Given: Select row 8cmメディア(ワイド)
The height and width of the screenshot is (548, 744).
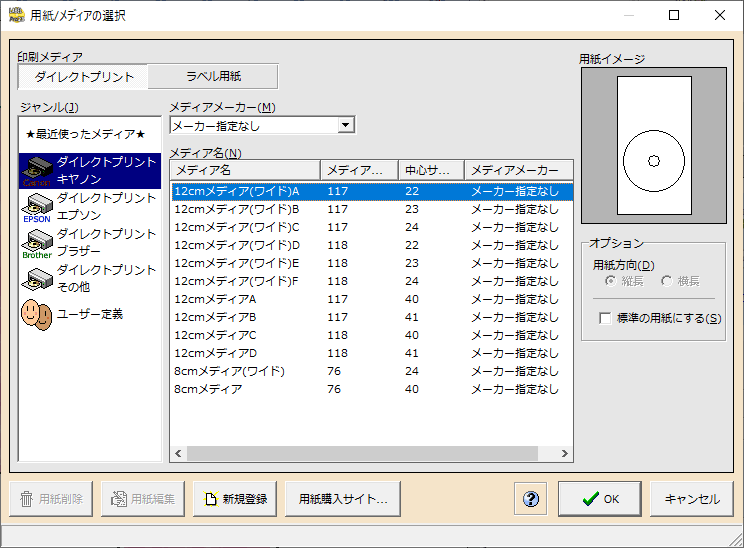Looking at the screenshot, I should [x=372, y=372].
